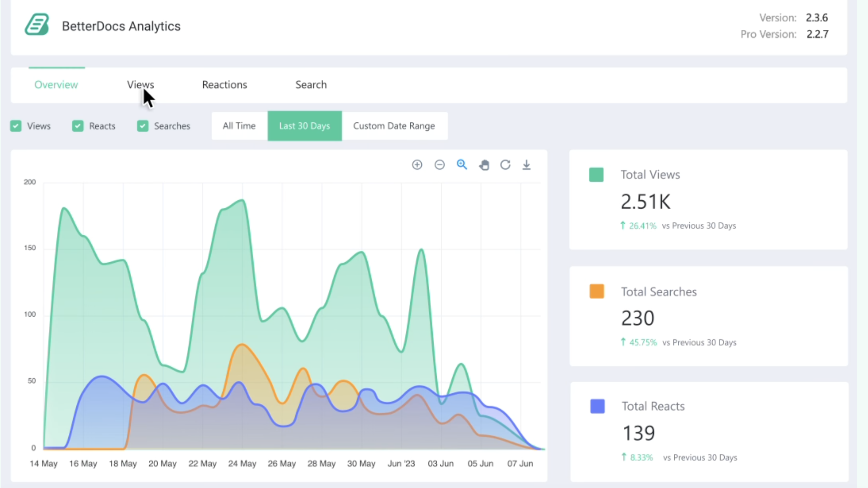This screenshot has height=488, width=868.
Task: Click the 200 y-axis label
Action: [x=30, y=182]
